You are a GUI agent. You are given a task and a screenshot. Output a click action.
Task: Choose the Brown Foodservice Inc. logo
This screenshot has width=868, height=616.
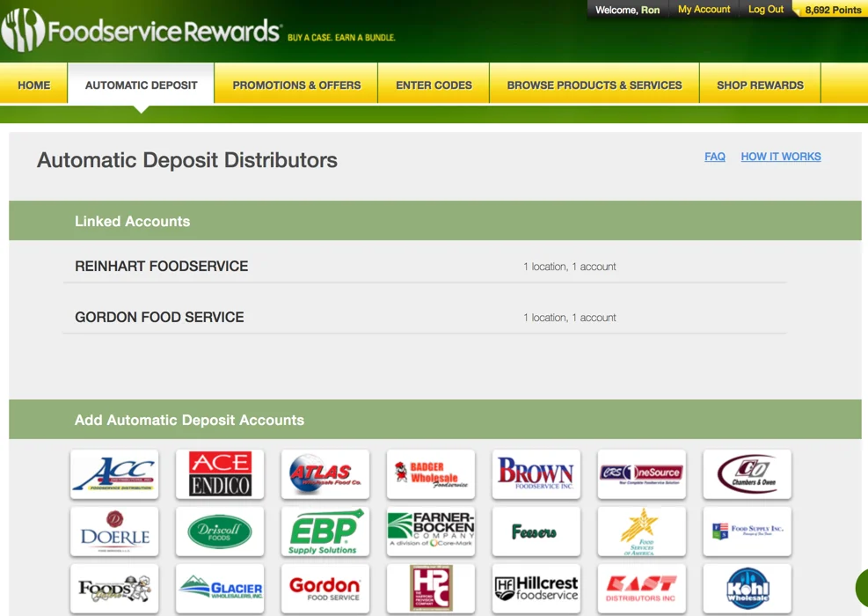(536, 474)
